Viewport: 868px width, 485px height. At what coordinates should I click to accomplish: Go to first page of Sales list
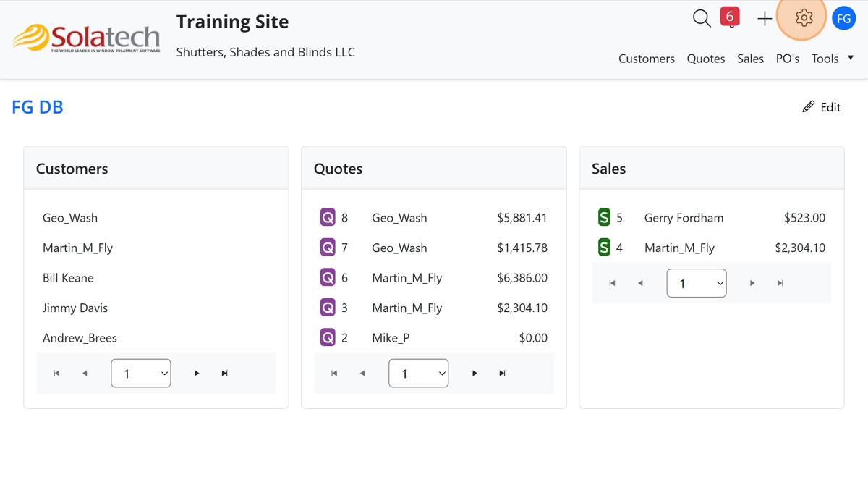pos(612,283)
